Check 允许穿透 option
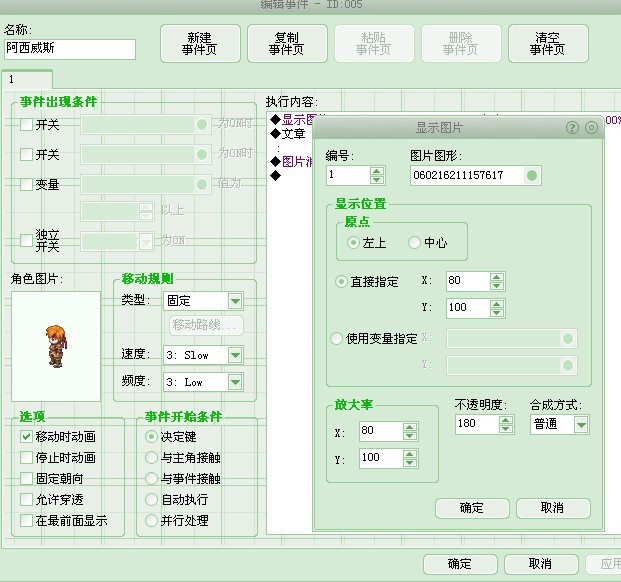The width and height of the screenshot is (621, 582). point(26,499)
